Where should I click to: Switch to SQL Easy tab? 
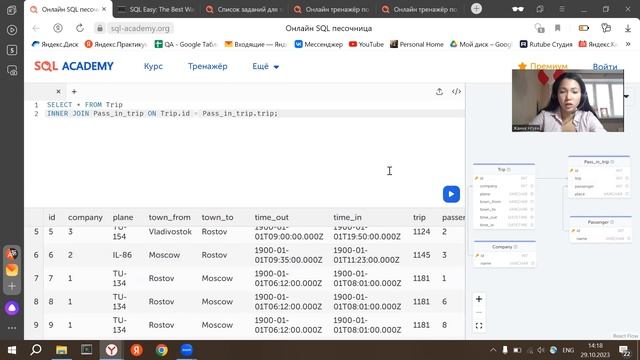pyautogui.click(x=157, y=9)
